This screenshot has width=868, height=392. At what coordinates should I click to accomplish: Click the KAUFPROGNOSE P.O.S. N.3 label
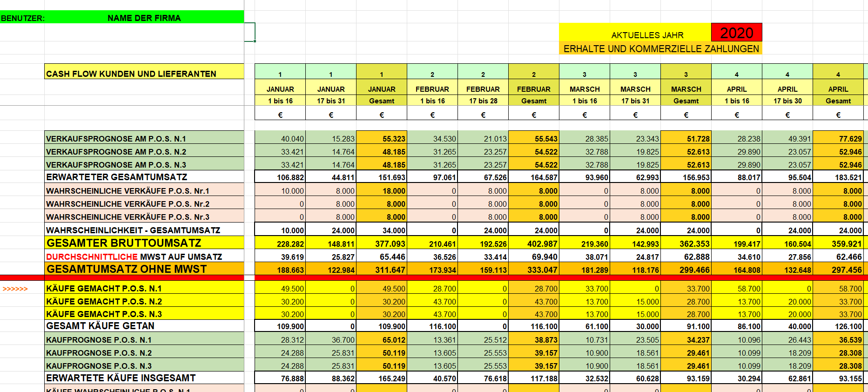pyautogui.click(x=99, y=365)
